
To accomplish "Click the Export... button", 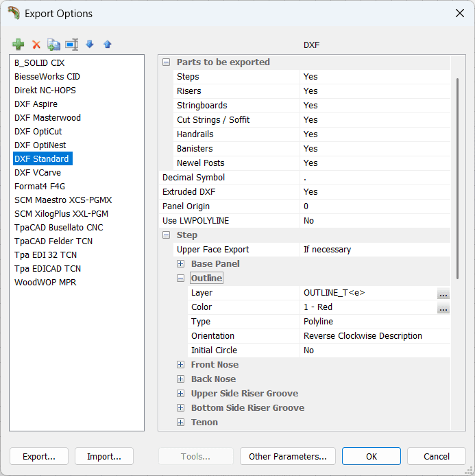I will tap(39, 456).
